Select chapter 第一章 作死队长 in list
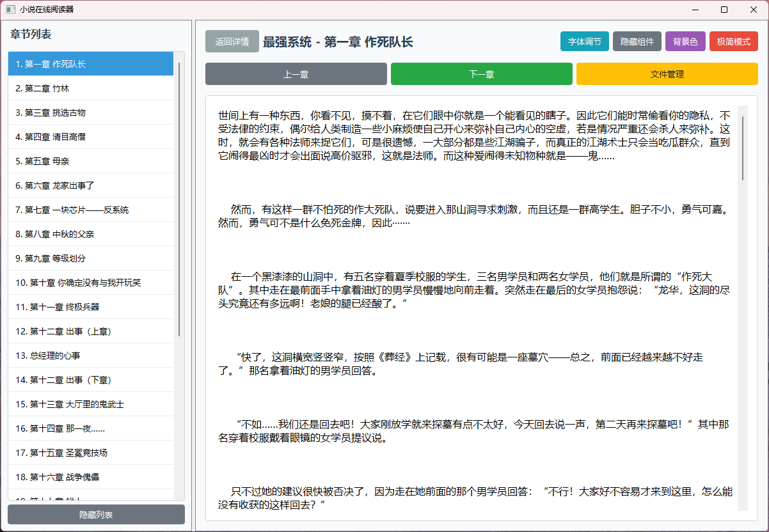The image size is (769, 532). (90, 64)
